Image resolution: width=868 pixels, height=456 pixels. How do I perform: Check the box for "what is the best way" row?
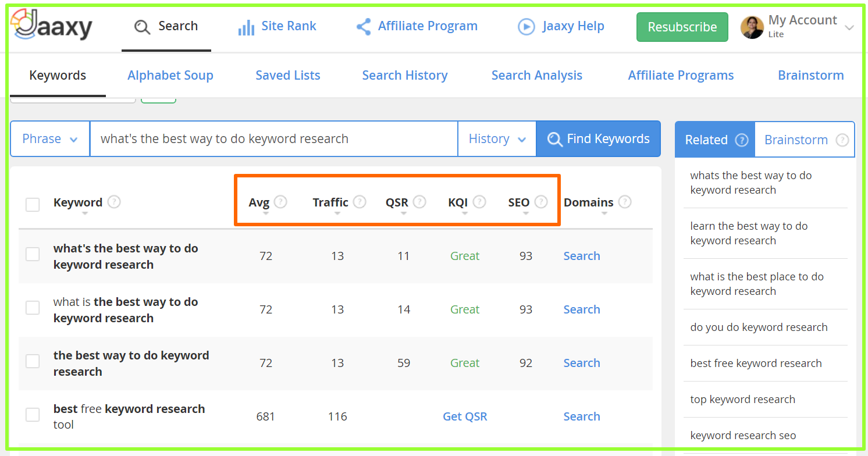point(33,308)
